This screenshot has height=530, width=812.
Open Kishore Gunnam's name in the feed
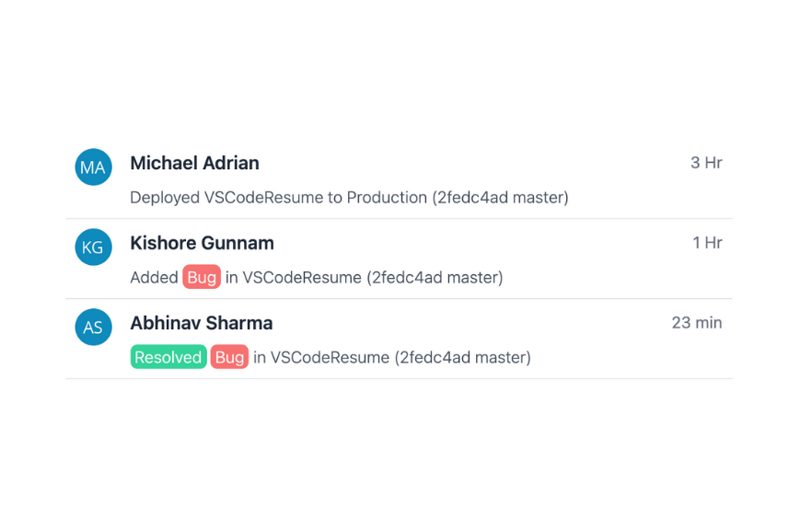click(x=202, y=243)
